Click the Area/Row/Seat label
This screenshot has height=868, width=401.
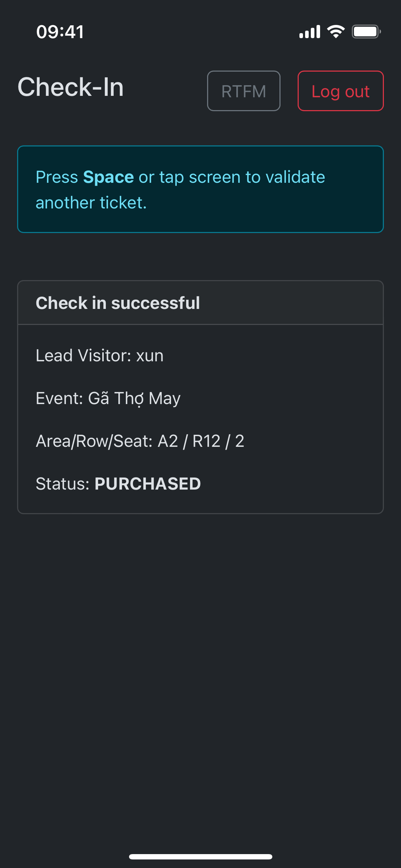[94, 441]
